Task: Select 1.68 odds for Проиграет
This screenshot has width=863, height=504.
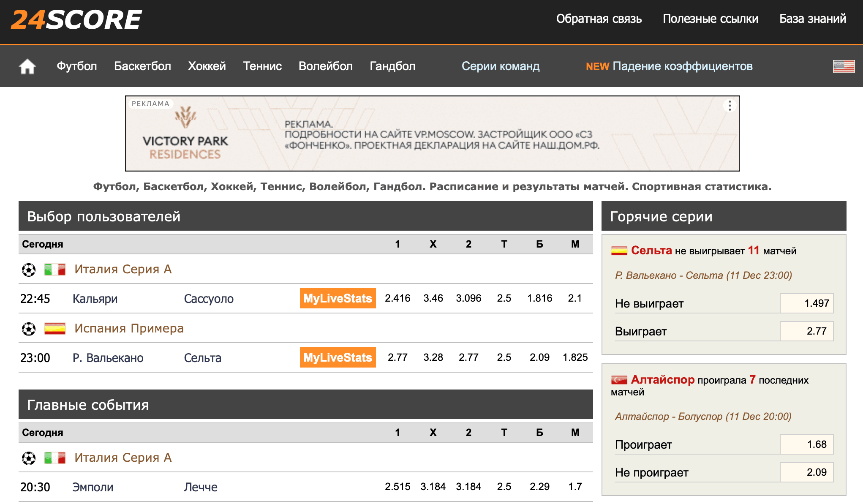Action: click(x=806, y=444)
